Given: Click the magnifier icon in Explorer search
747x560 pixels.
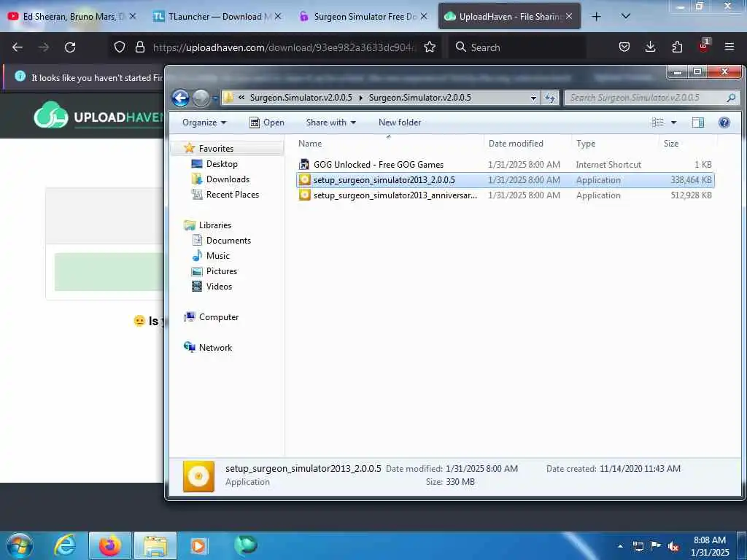Looking at the screenshot, I should point(731,98).
